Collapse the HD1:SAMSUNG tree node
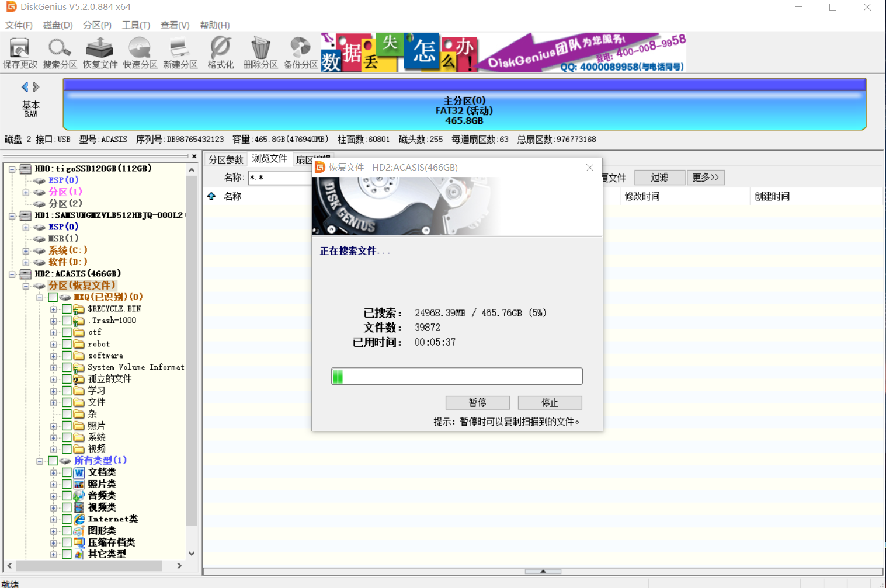Image resolution: width=886 pixels, height=588 pixels. [12, 215]
